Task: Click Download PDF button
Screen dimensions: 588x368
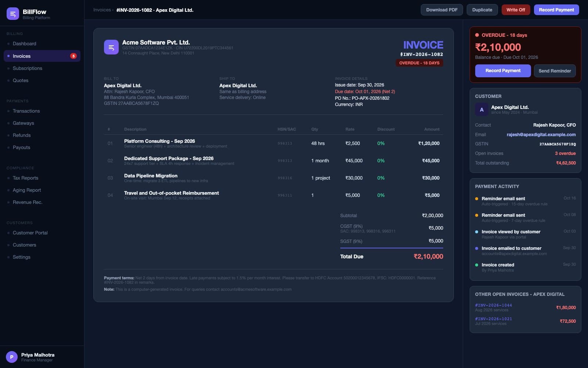Action: (x=442, y=10)
